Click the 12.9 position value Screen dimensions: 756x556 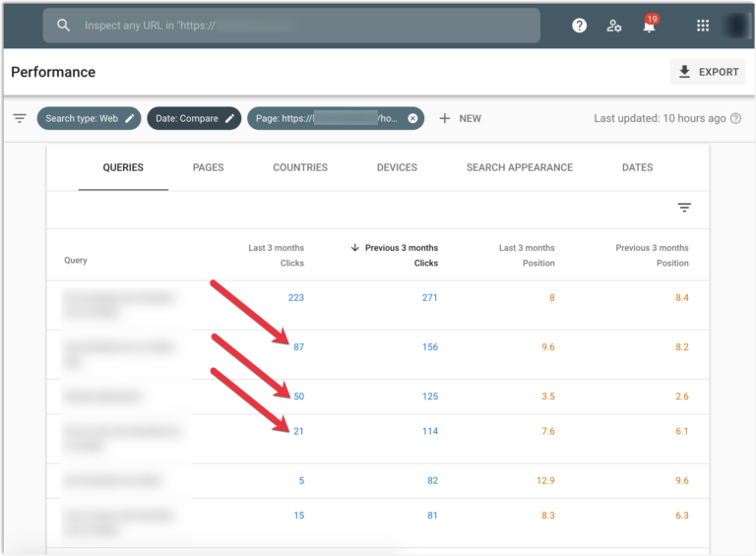point(545,481)
